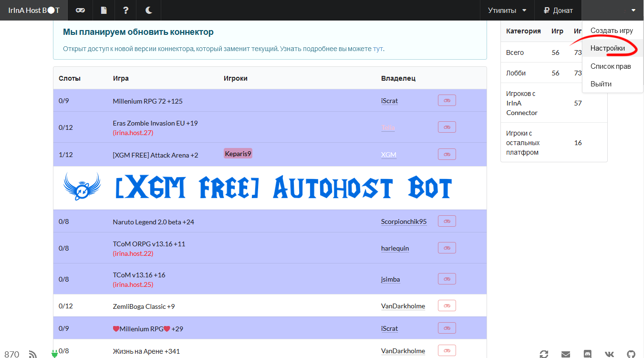Click the 870 counter in the footer
644x358 pixels.
pyautogui.click(x=12, y=354)
